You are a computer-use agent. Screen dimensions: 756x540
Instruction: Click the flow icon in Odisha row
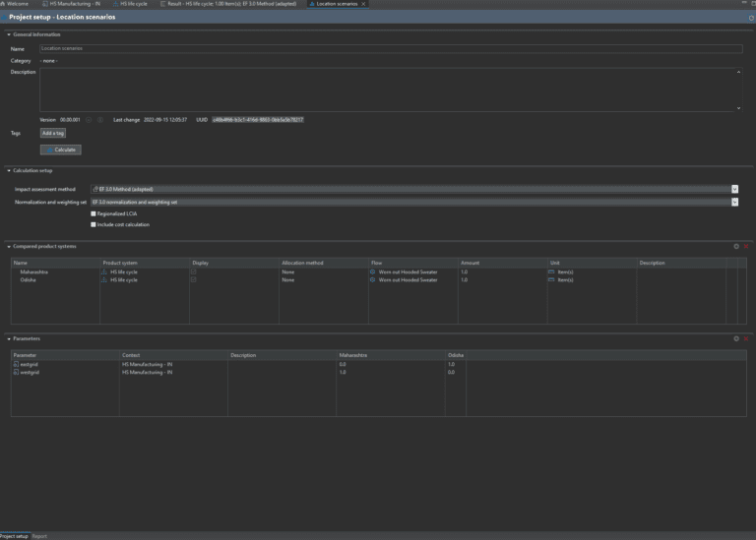372,279
